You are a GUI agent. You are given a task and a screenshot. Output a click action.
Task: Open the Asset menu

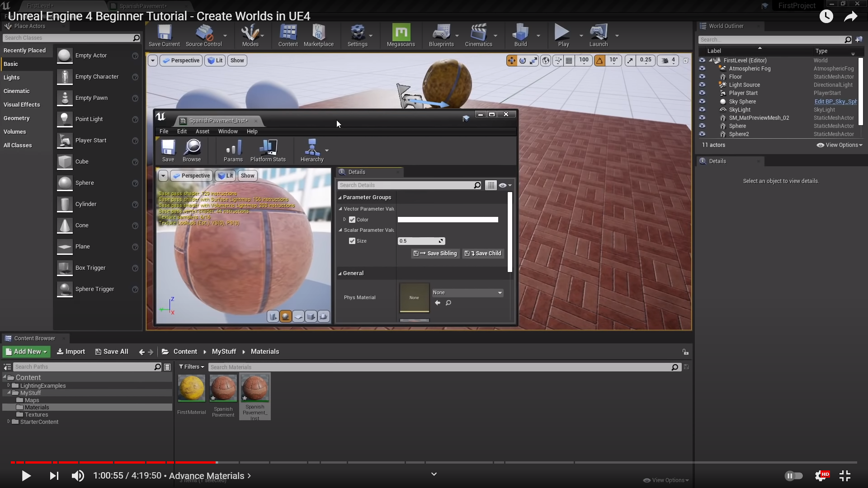(202, 131)
